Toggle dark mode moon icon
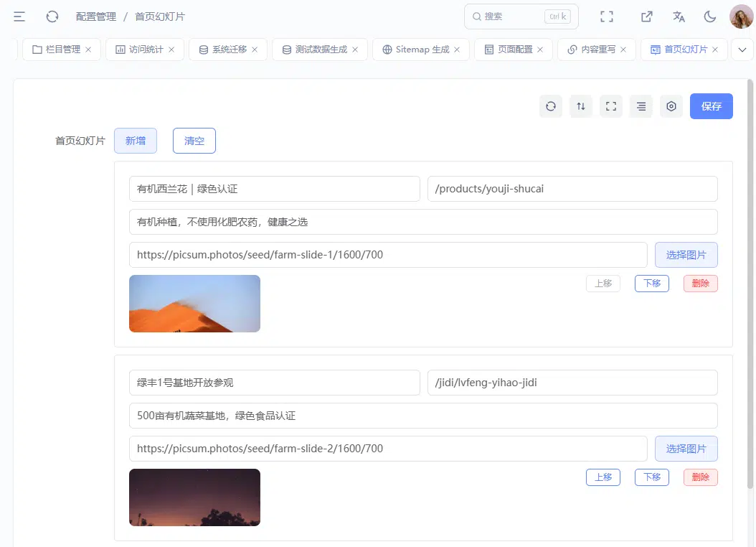The image size is (756, 547). (x=709, y=17)
